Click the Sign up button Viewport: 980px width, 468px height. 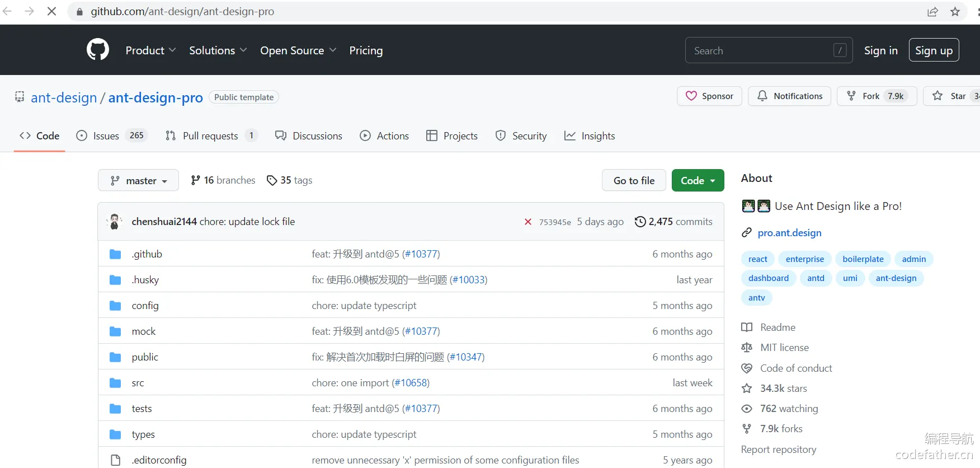click(x=934, y=50)
